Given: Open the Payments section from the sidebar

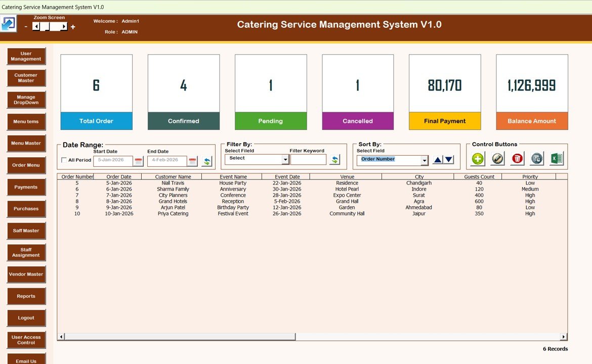Looking at the screenshot, I should (26, 187).
